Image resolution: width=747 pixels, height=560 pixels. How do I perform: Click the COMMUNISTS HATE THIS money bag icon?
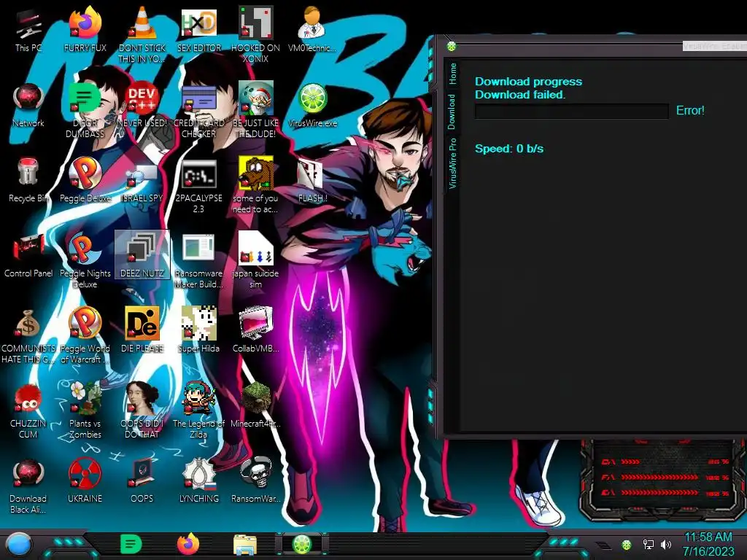click(28, 335)
